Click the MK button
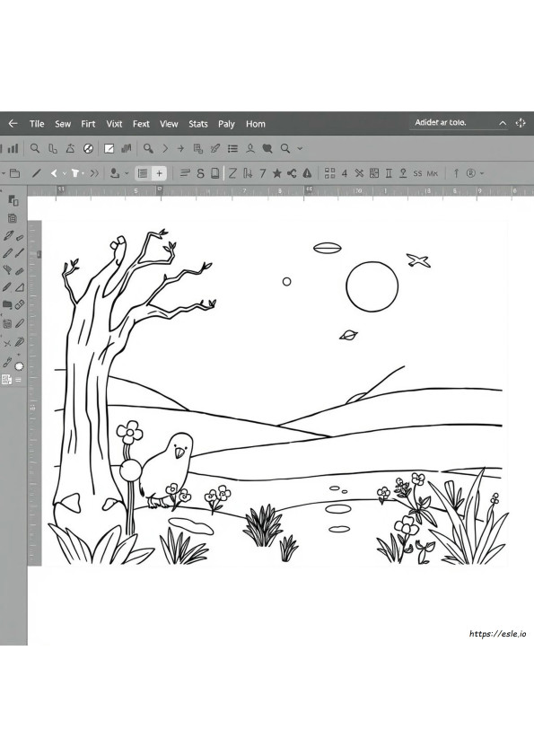534x756 pixels. pyautogui.click(x=433, y=173)
